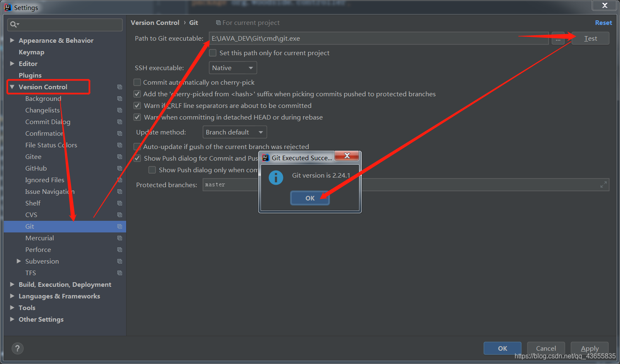Toggle Add cherry-picked from hash suffix option

[137, 94]
